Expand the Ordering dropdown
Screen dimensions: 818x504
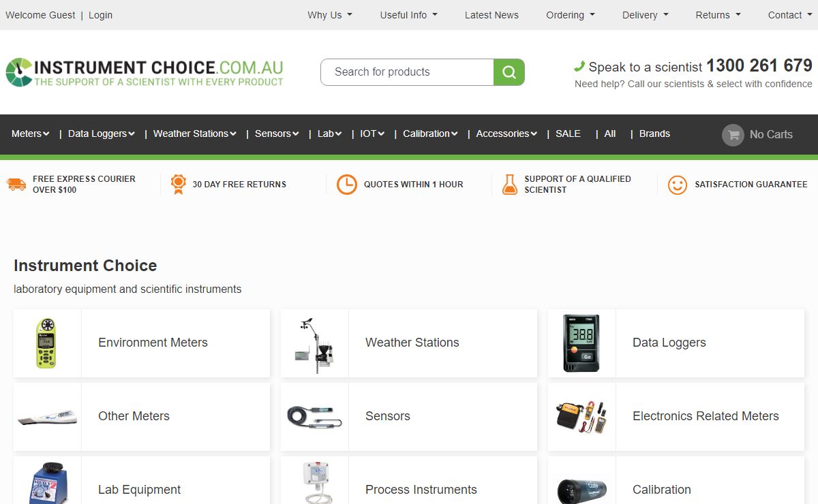(571, 15)
